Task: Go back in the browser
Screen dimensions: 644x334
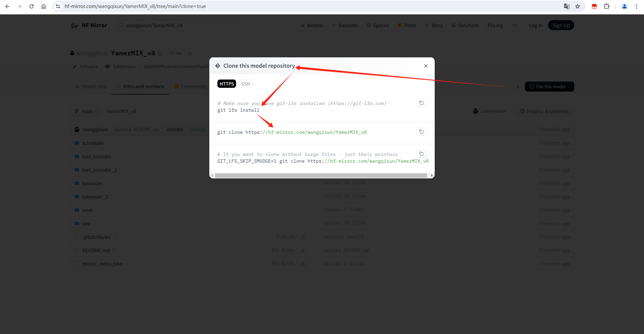Action: pyautogui.click(x=7, y=6)
